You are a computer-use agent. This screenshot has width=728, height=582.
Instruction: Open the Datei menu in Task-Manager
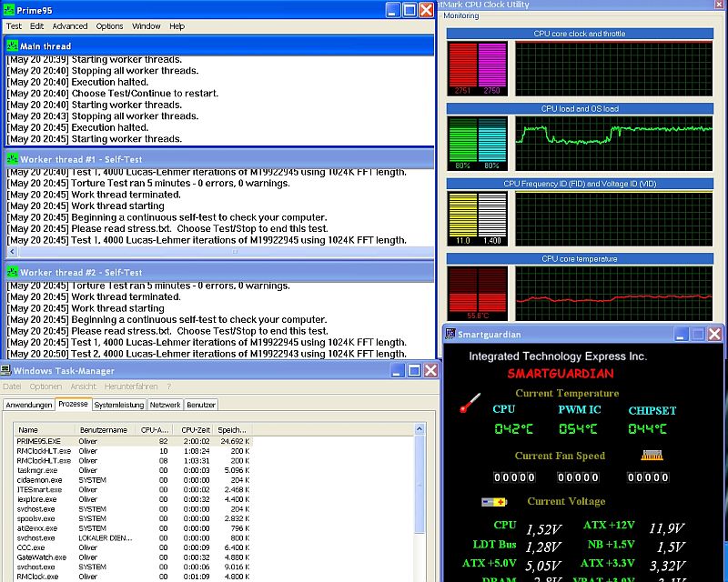[12, 386]
